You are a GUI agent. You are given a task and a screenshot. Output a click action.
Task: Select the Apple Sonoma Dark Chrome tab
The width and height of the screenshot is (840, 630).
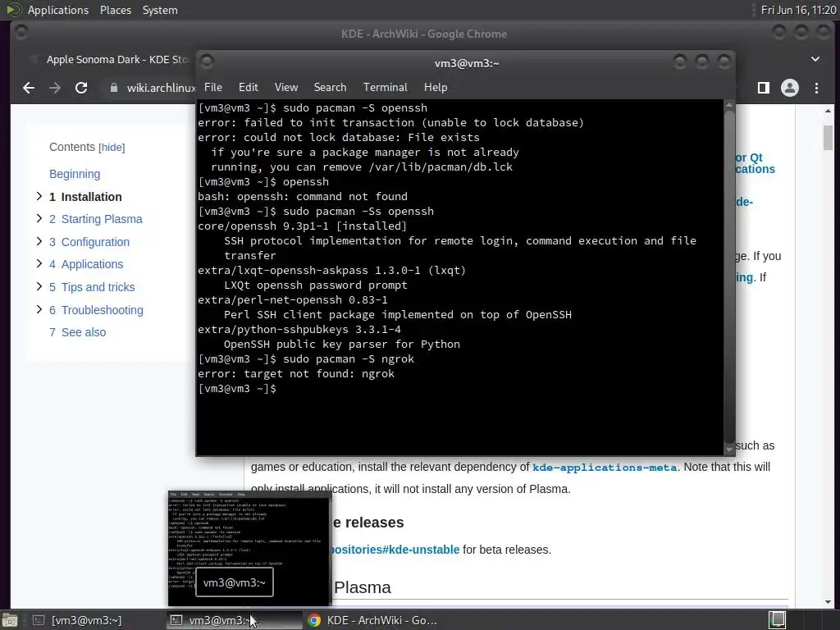[x=113, y=59]
